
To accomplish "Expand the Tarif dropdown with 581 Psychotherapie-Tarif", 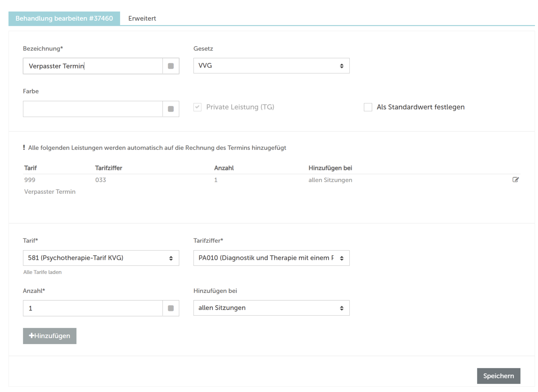I will pyautogui.click(x=101, y=258).
